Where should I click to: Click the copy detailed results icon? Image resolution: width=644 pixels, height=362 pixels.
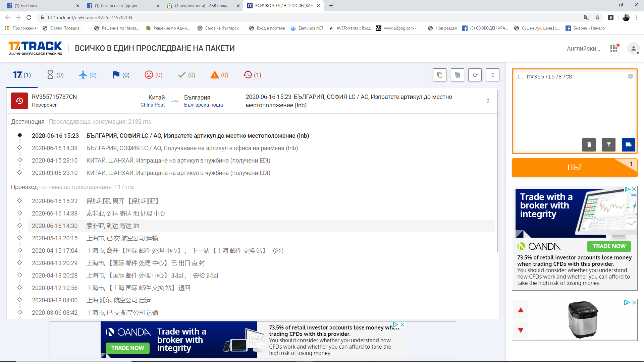tap(458, 75)
